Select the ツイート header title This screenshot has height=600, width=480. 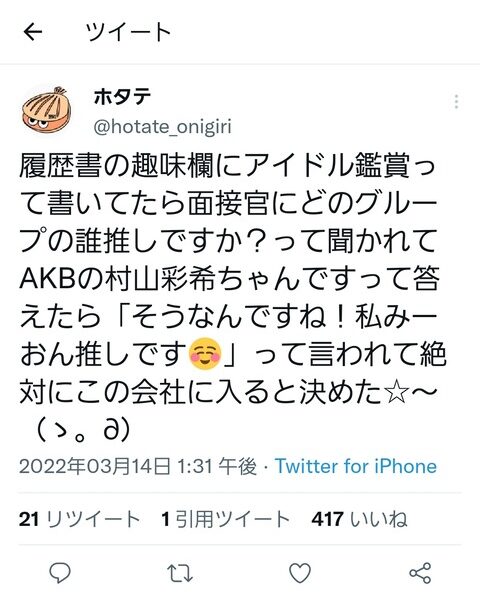pyautogui.click(x=128, y=32)
